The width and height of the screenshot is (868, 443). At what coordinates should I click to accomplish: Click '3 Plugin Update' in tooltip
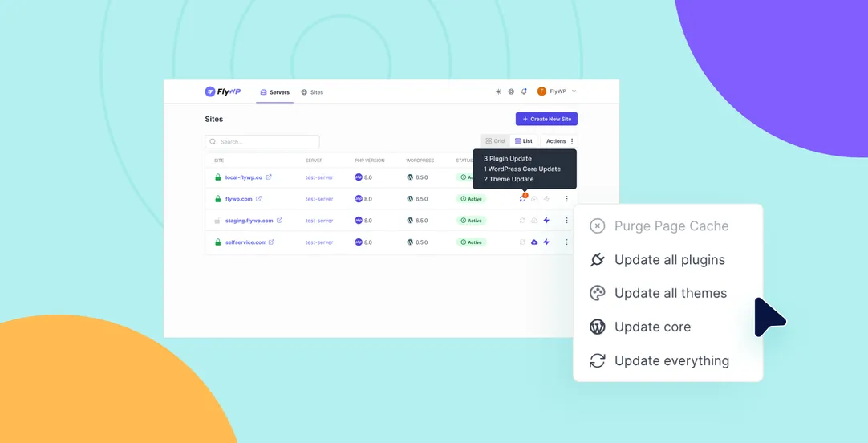click(508, 158)
